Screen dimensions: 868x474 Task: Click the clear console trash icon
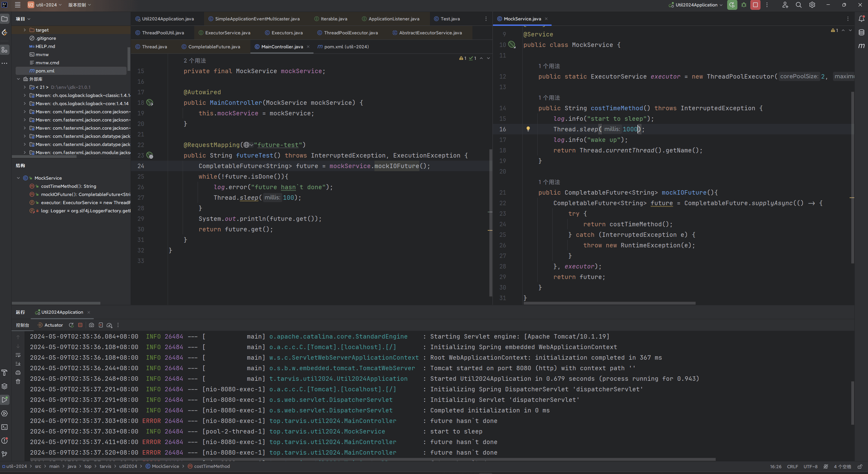(x=18, y=381)
